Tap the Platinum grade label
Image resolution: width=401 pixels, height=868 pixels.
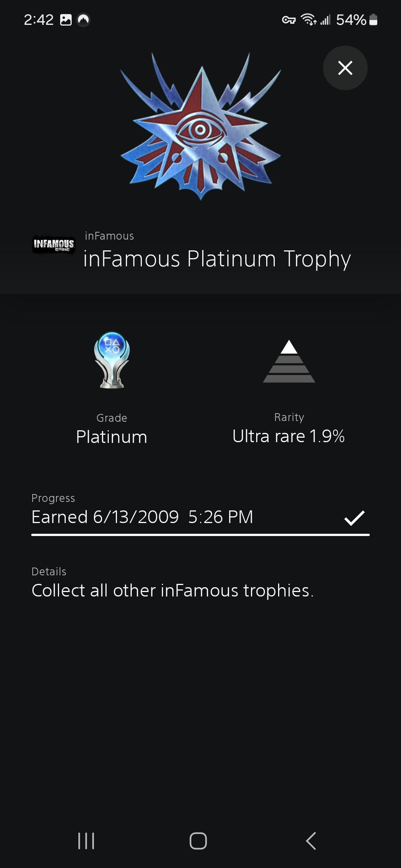pyautogui.click(x=111, y=437)
